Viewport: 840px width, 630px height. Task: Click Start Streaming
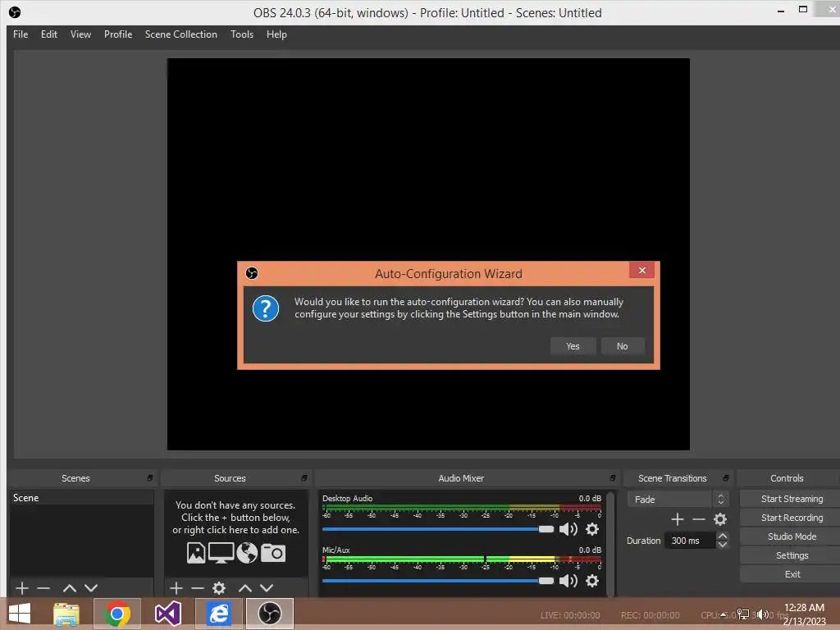(792, 499)
